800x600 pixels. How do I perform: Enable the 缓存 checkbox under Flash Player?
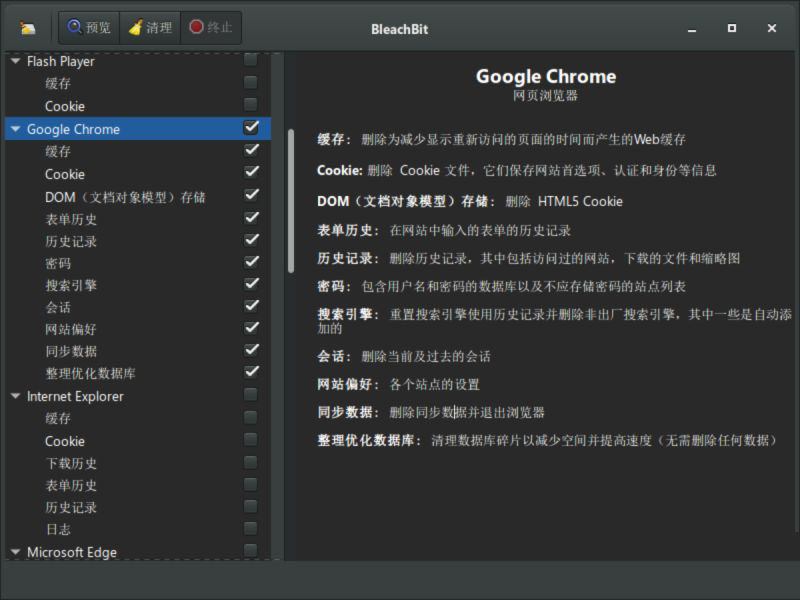pos(251,82)
